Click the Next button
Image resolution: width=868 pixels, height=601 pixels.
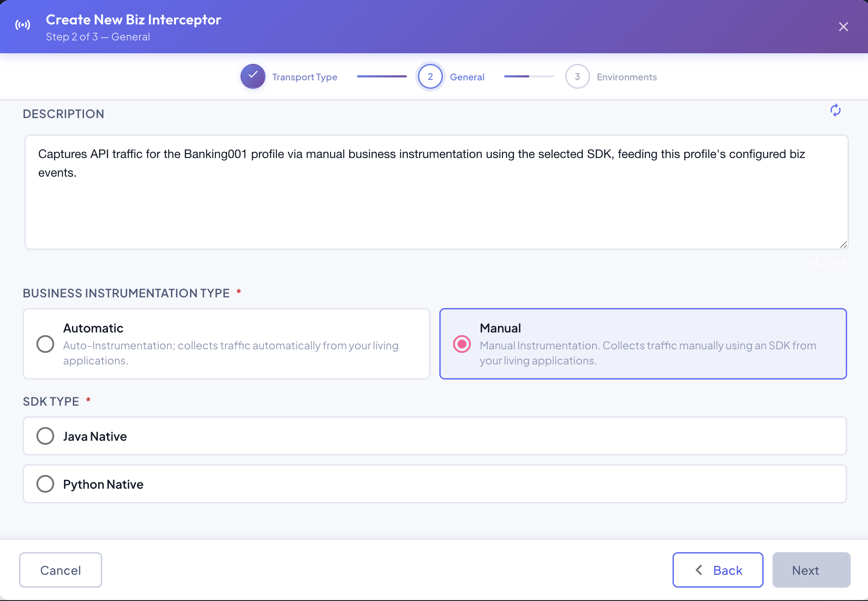811,570
